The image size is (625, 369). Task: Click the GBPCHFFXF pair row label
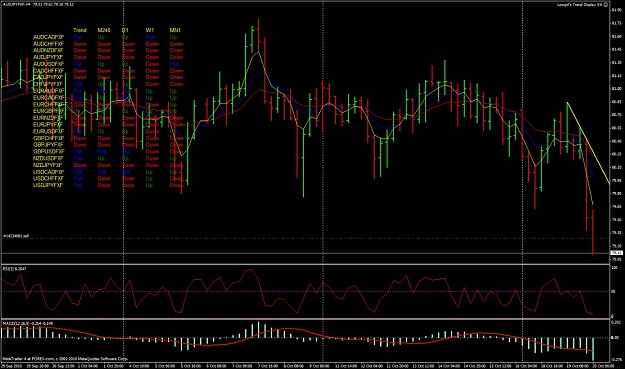[48, 138]
